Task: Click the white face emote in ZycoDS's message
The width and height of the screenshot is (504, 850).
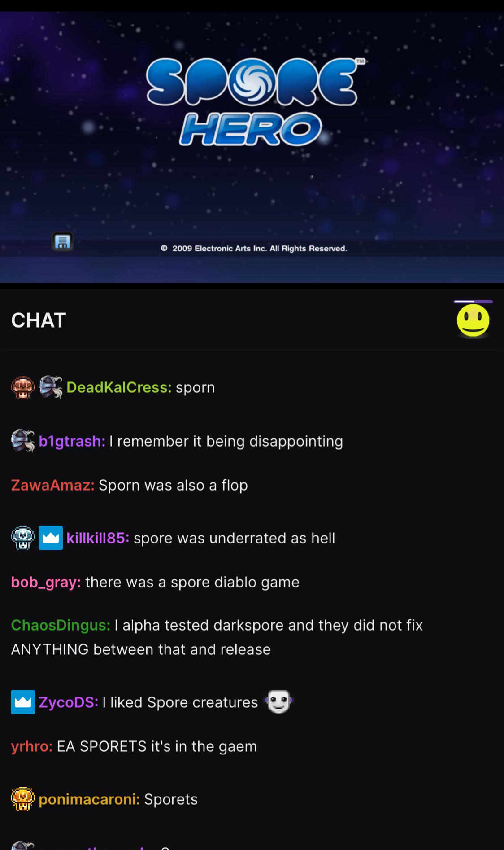Action: point(279,702)
